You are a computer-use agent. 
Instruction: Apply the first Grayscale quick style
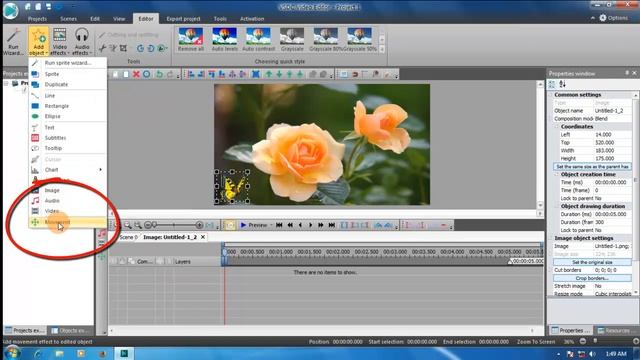coord(292,40)
